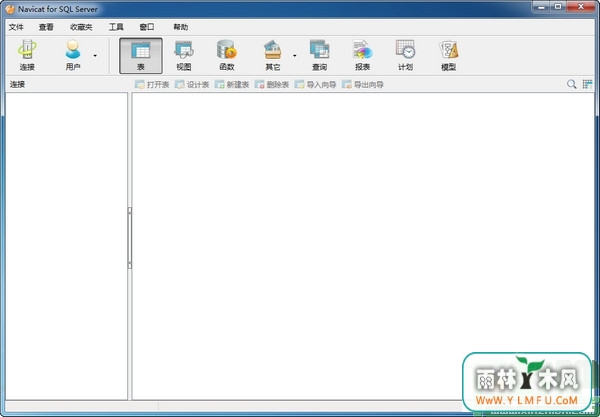
Task: Open the 收藏夹 (Favorites) menu
Action: point(81,27)
